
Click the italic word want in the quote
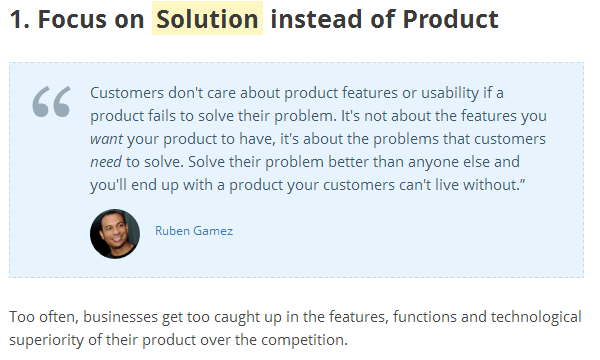pos(106,139)
